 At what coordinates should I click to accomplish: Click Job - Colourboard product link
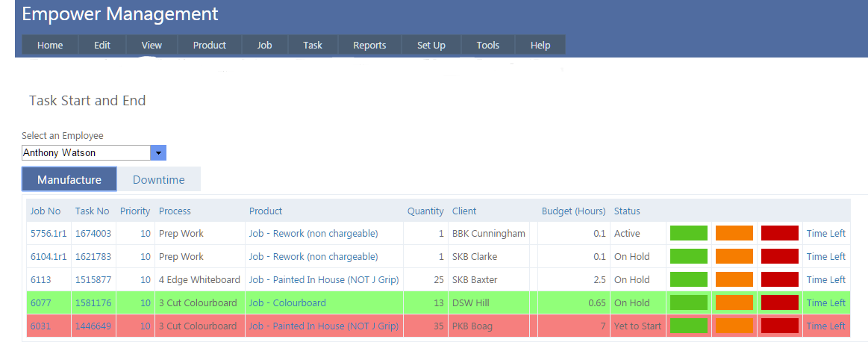coord(287,302)
